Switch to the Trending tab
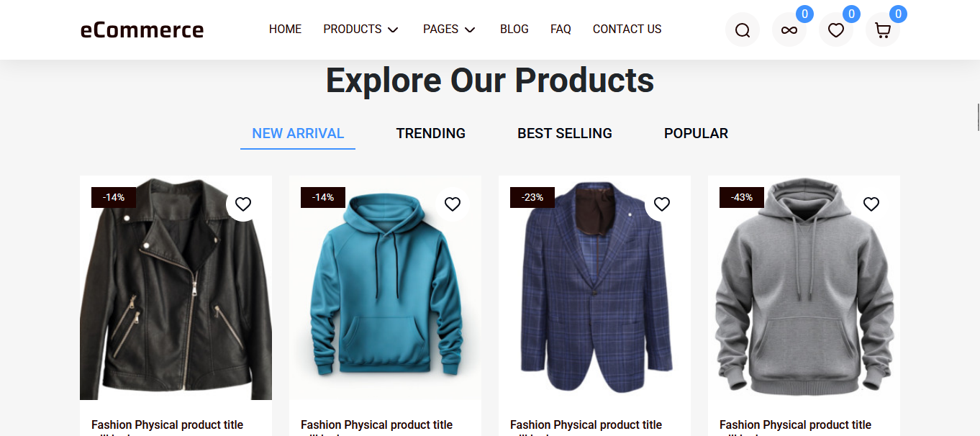This screenshot has height=436, width=980. [430, 134]
